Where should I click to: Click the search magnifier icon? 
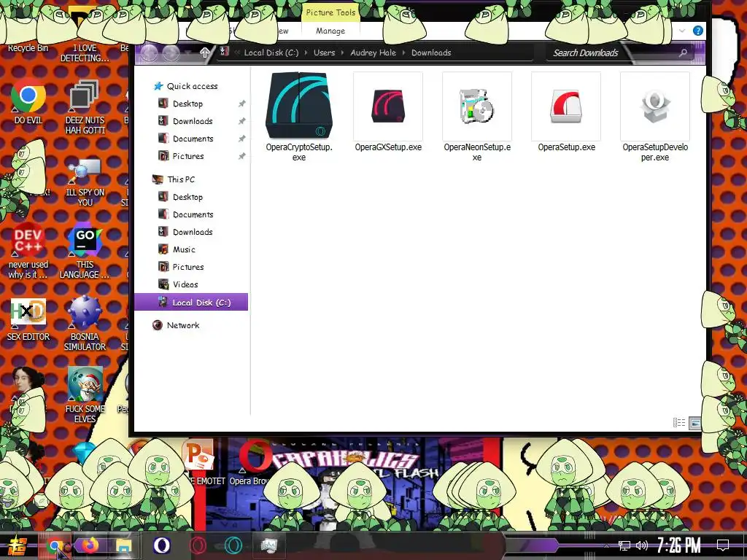[x=683, y=52]
